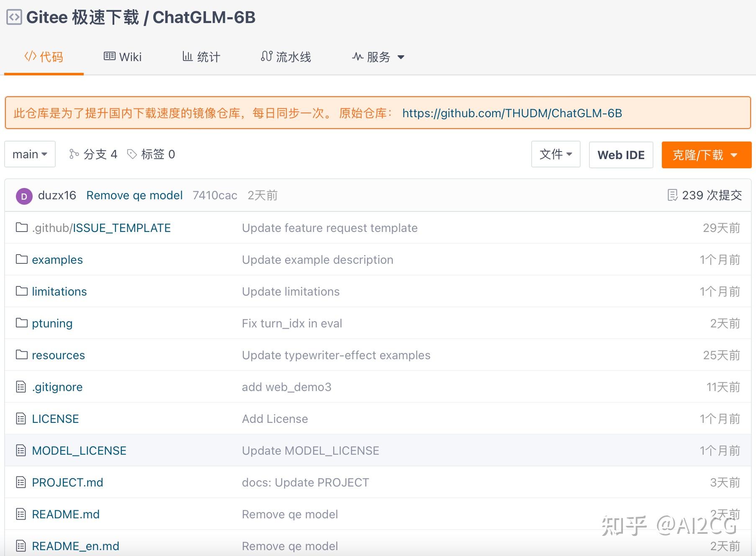Click the LICENSE file icon
Screen dimensions: 756x556
(x=21, y=418)
